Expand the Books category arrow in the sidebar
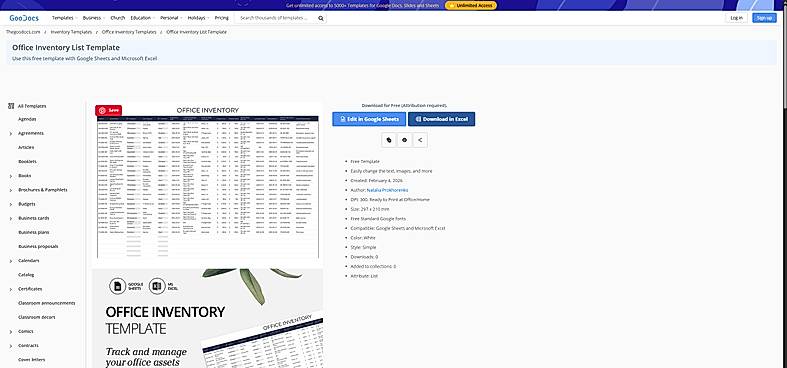The image size is (787, 368). pyautogui.click(x=11, y=176)
